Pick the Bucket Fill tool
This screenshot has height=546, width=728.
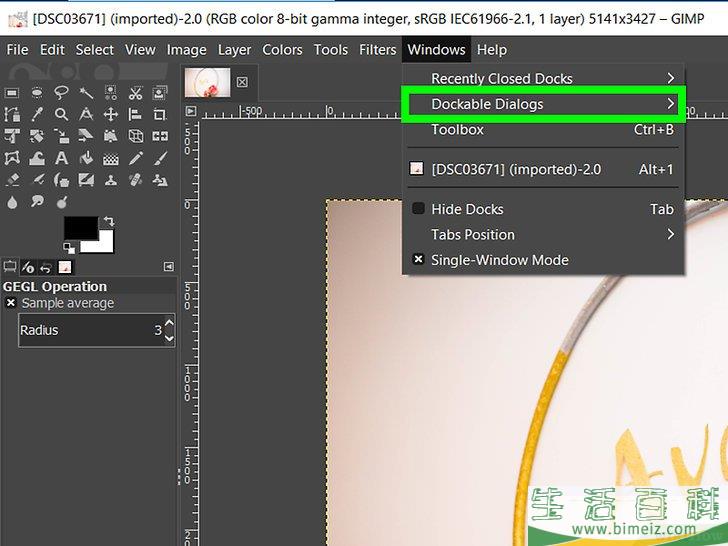click(86, 158)
